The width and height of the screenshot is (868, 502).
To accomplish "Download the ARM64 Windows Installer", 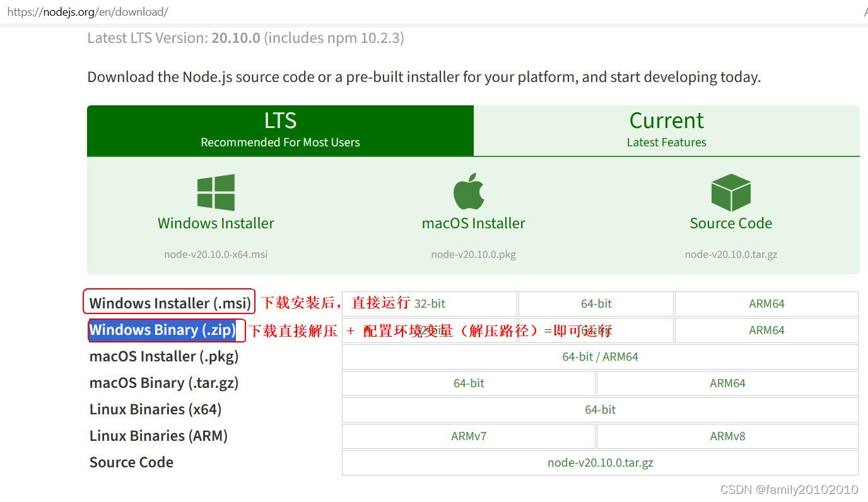I will tap(766, 303).
